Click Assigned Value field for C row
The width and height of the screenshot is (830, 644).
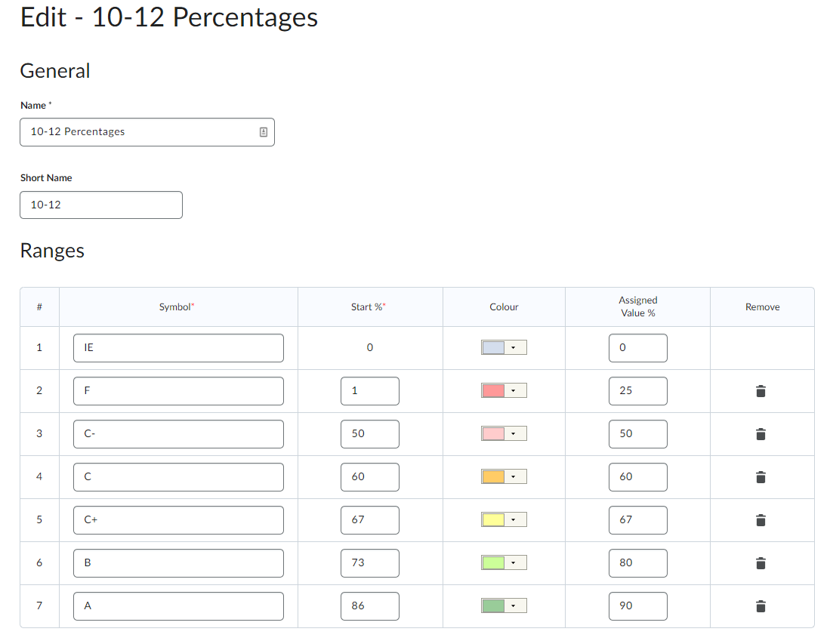point(638,477)
